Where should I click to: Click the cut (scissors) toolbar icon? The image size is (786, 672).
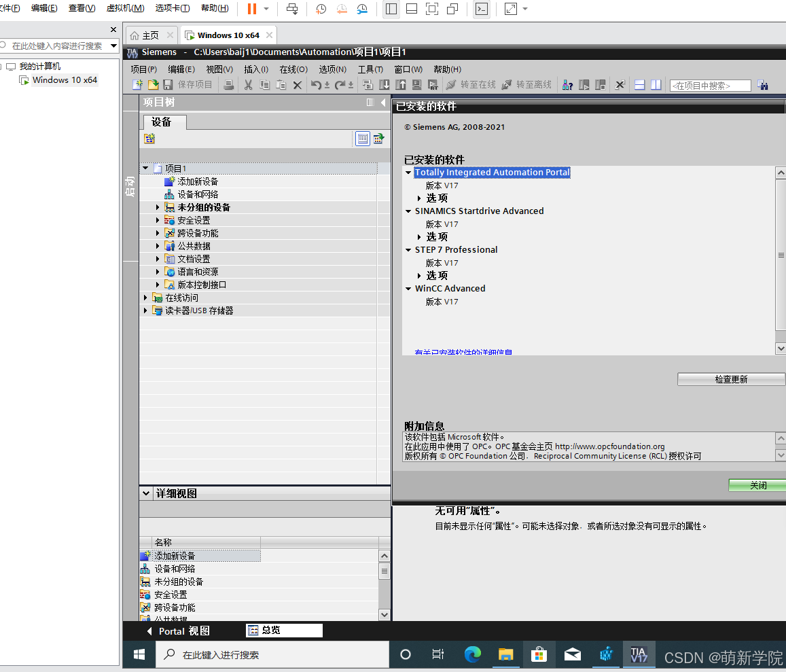tap(248, 85)
